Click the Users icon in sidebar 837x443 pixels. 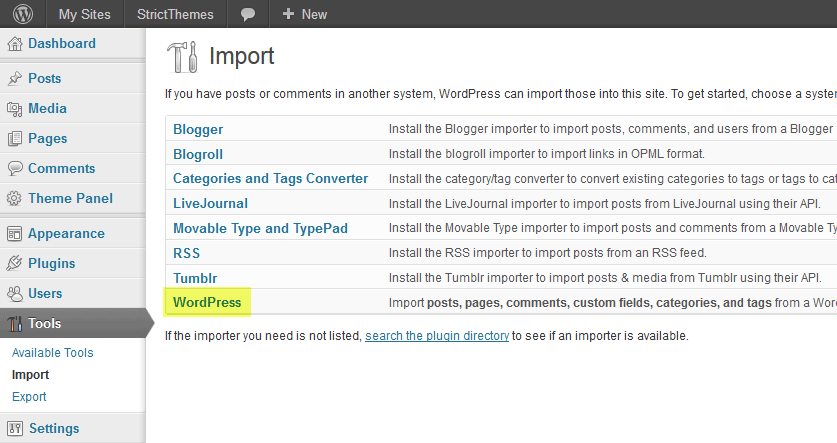click(x=15, y=294)
